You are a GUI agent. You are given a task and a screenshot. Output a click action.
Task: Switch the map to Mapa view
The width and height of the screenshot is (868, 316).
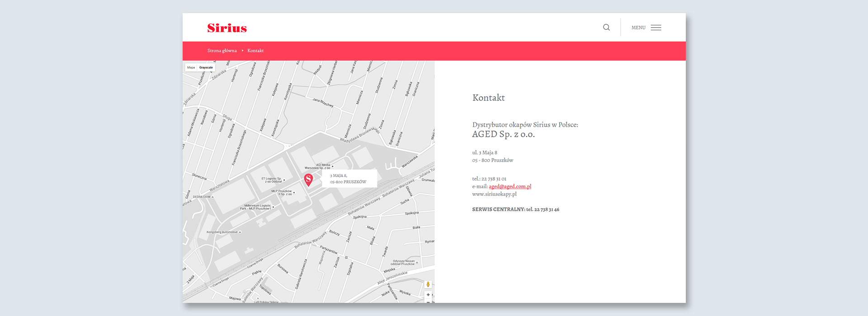[x=191, y=68]
